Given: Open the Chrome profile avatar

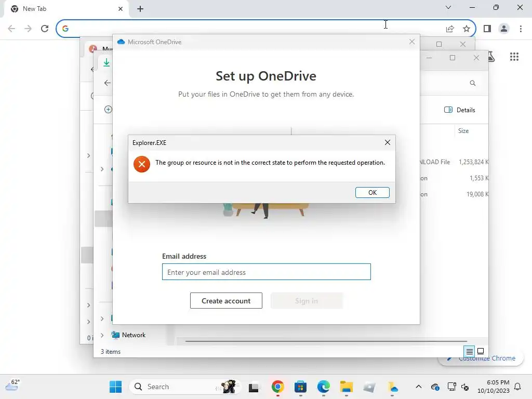Looking at the screenshot, I should pyautogui.click(x=504, y=29).
